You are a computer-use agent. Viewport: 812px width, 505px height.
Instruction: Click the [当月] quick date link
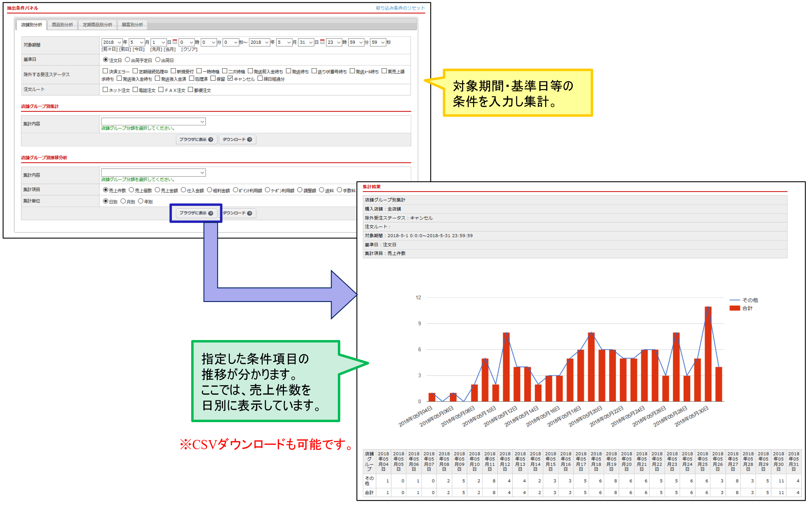(x=170, y=49)
